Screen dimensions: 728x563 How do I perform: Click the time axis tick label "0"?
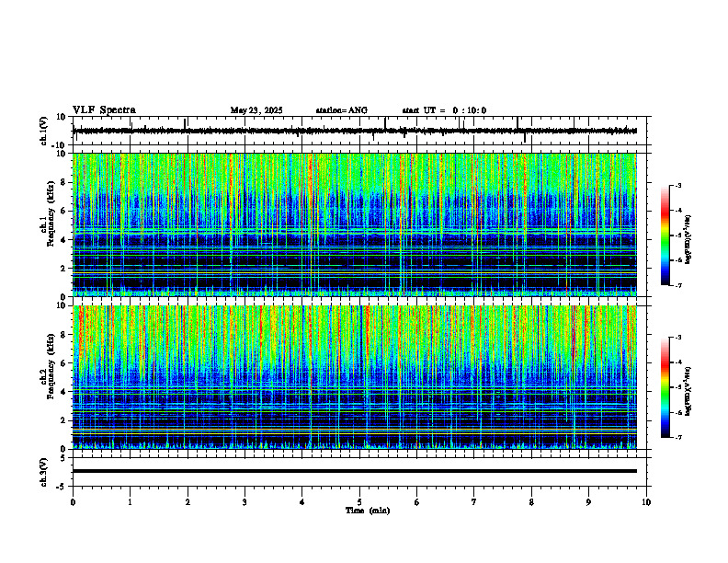73,502
